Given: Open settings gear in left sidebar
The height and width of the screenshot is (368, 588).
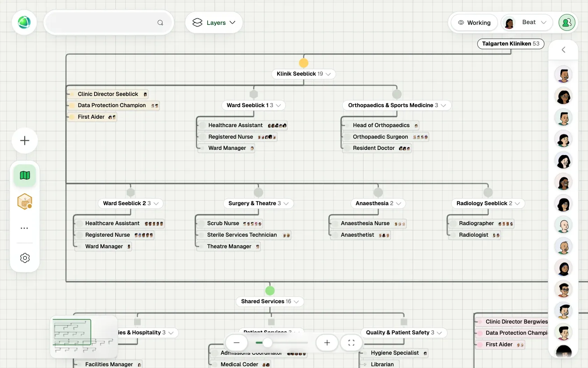Looking at the screenshot, I should click(x=25, y=258).
